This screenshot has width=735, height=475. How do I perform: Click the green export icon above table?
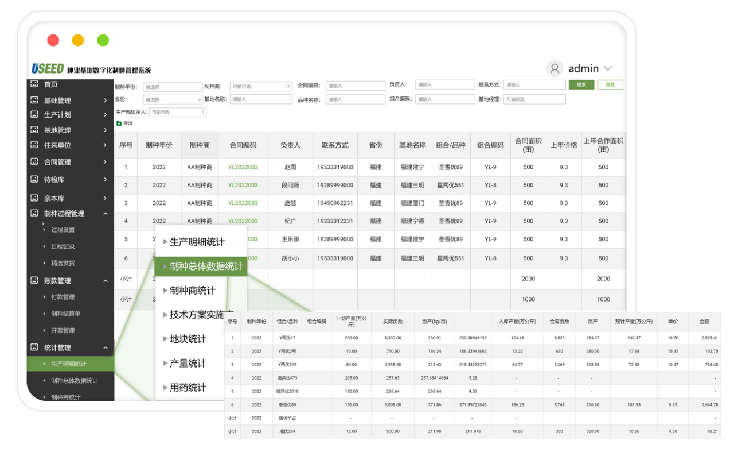(x=119, y=123)
